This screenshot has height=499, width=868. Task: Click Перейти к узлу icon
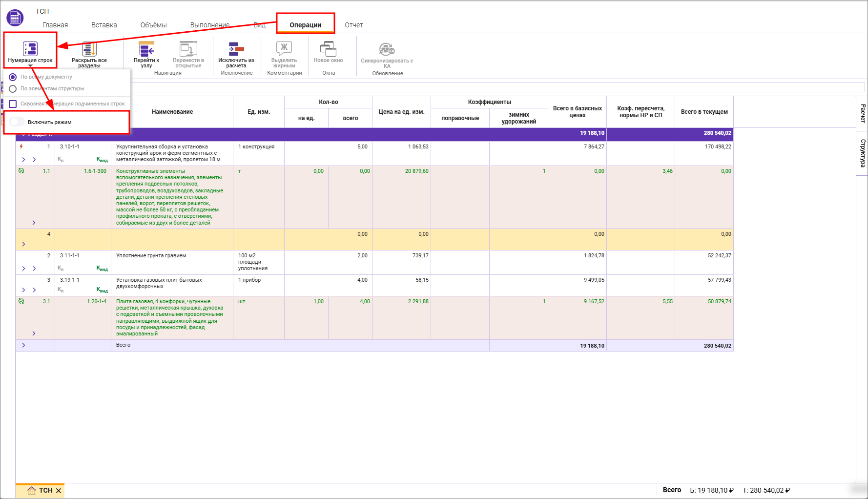[146, 49]
